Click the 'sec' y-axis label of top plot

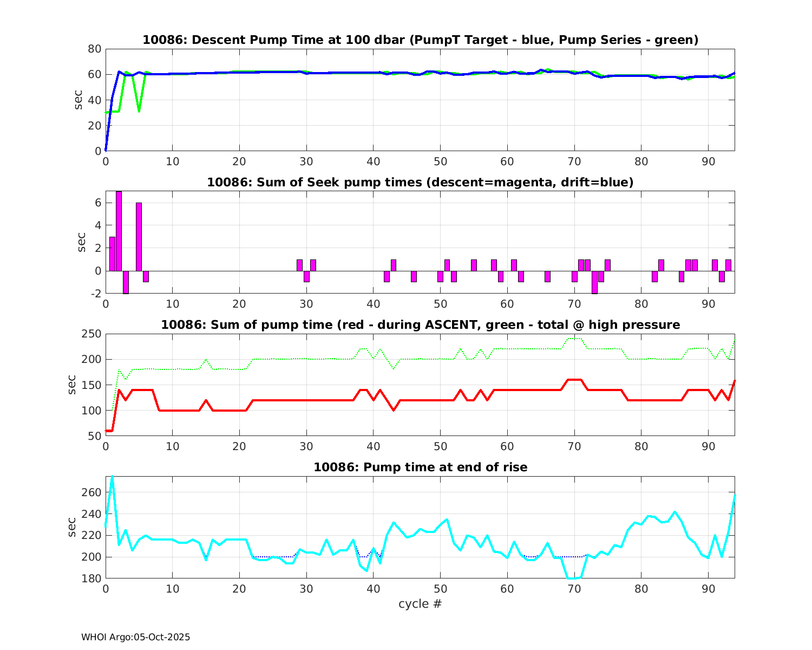pos(78,100)
